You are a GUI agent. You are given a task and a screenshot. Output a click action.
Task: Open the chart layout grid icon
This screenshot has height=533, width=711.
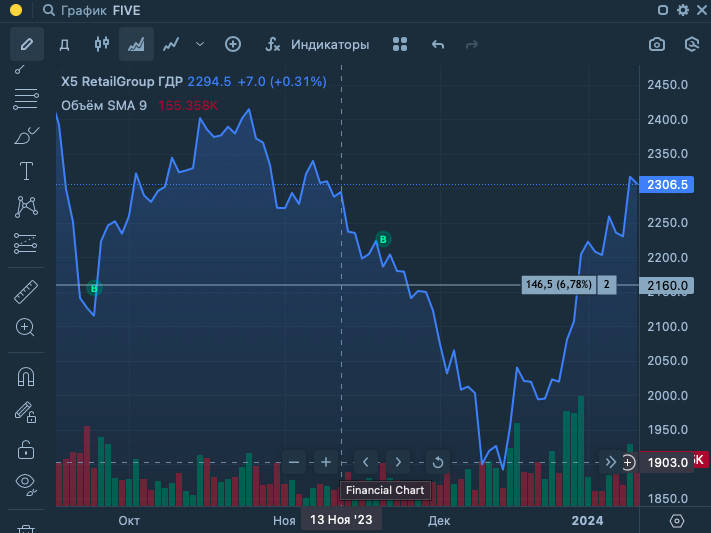click(x=400, y=44)
